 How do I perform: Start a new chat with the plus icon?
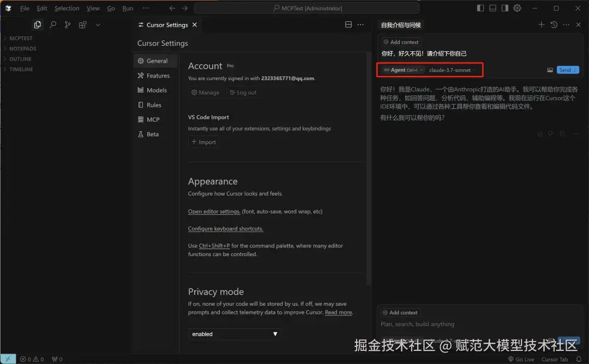click(542, 25)
